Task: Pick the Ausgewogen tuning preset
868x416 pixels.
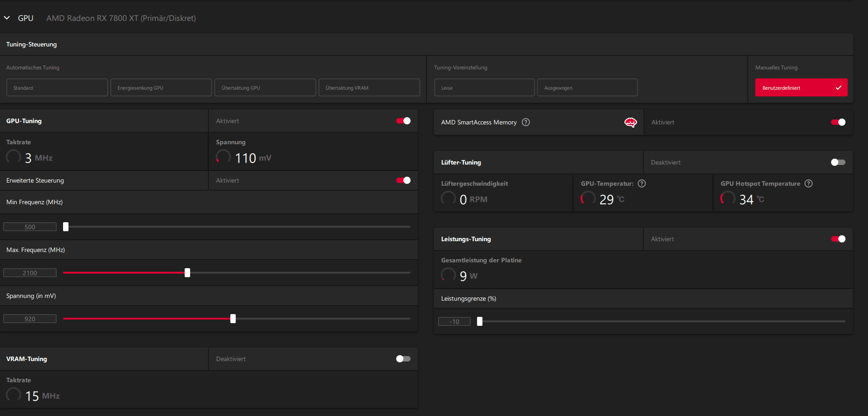Action: click(x=588, y=87)
